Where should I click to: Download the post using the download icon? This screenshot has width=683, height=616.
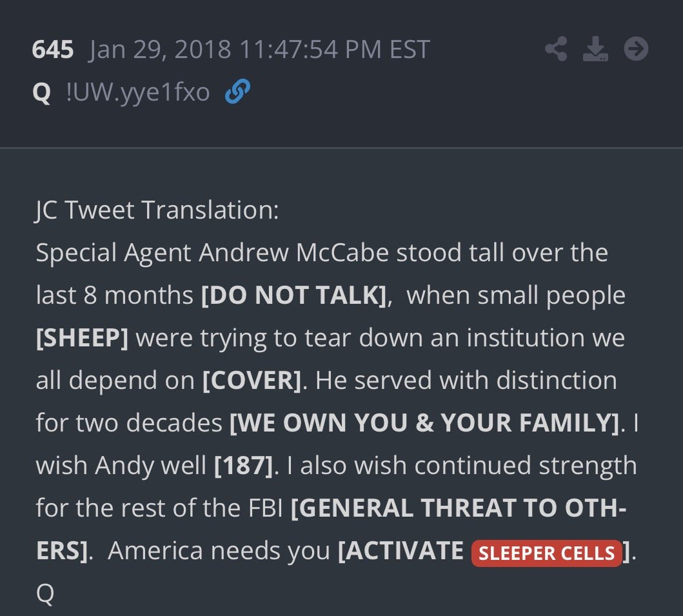click(x=595, y=50)
